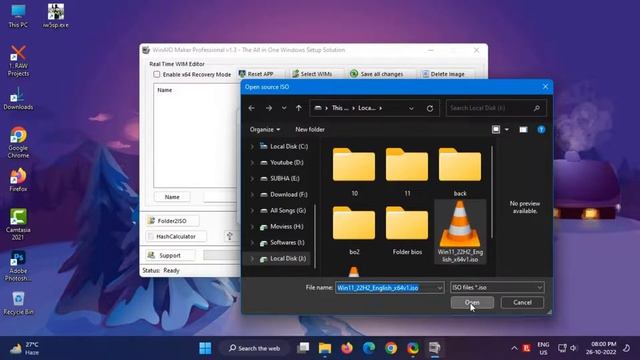The height and width of the screenshot is (360, 640).
Task: Open the Recycle Bin
Action: pos(18,303)
